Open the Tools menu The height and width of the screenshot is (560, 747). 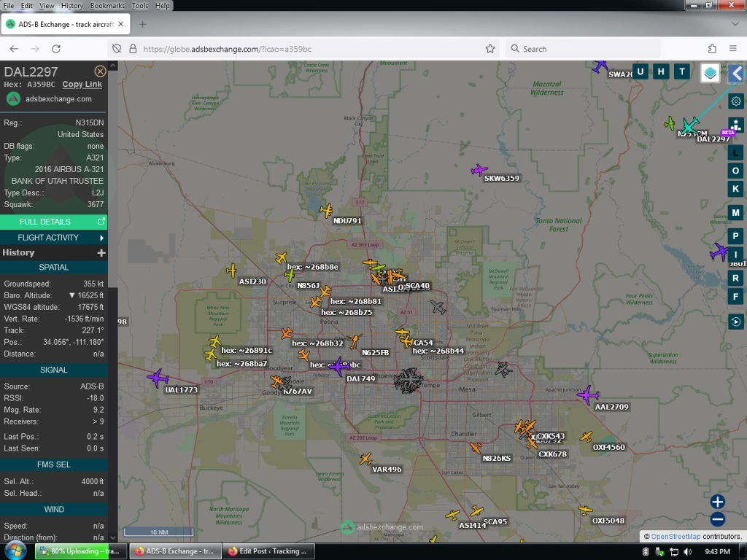point(139,6)
